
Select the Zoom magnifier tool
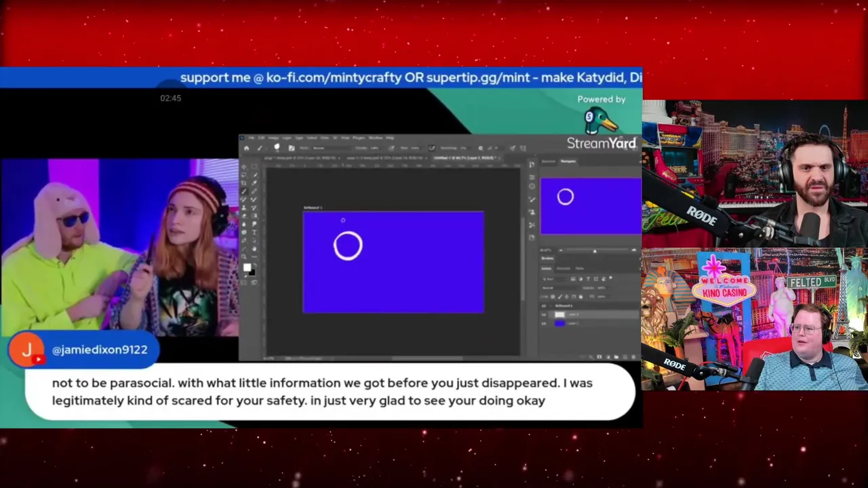tap(243, 257)
